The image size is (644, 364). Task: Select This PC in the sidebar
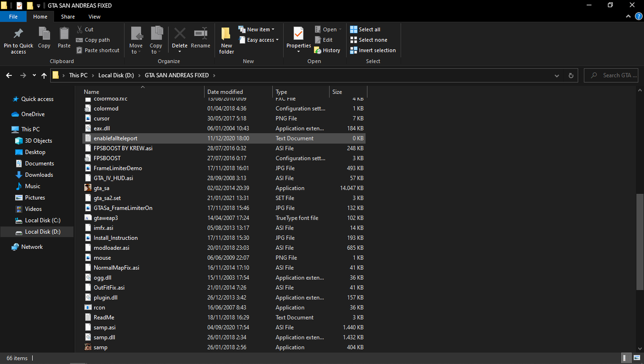click(30, 129)
